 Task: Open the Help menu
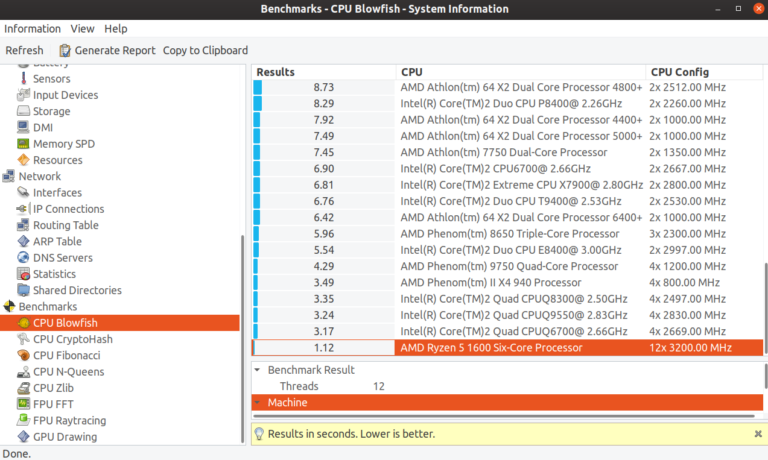click(116, 28)
